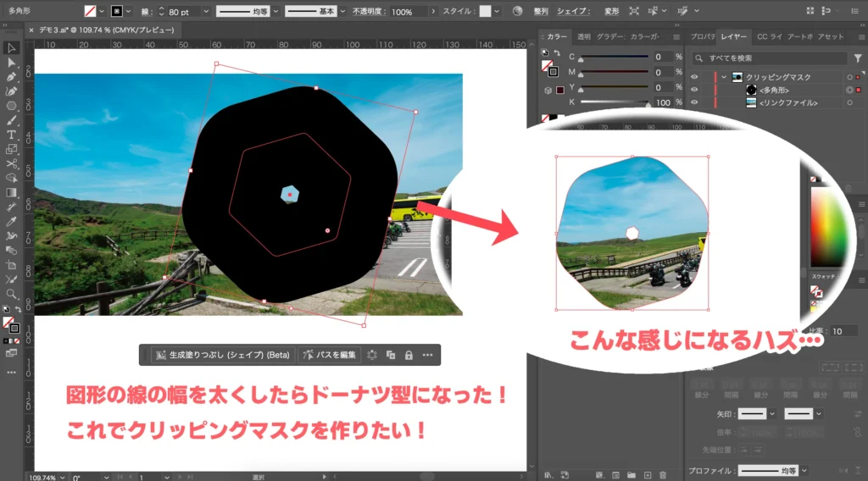Click the filter icon beside layer search
Screen dimensions: 868x481
(x=858, y=58)
